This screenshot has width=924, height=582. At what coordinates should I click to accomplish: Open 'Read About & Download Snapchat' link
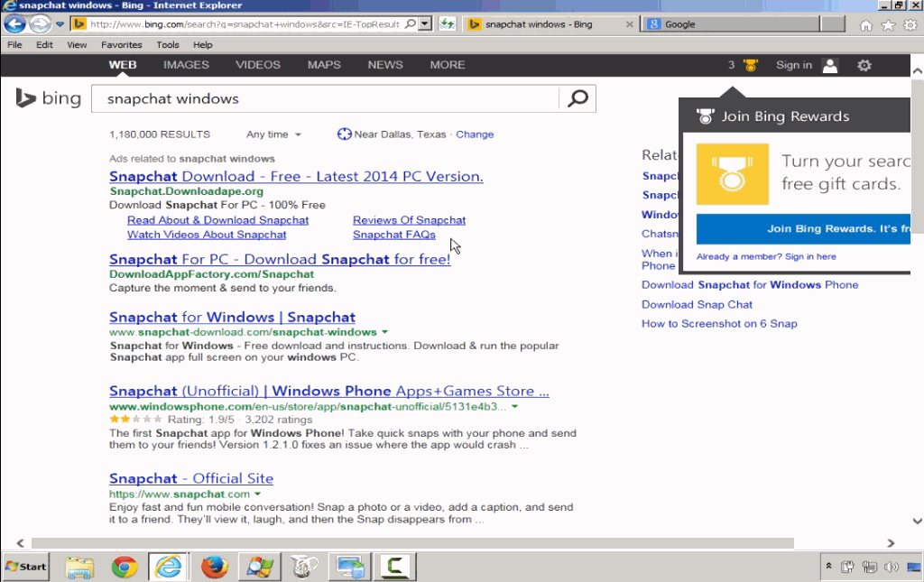[218, 220]
